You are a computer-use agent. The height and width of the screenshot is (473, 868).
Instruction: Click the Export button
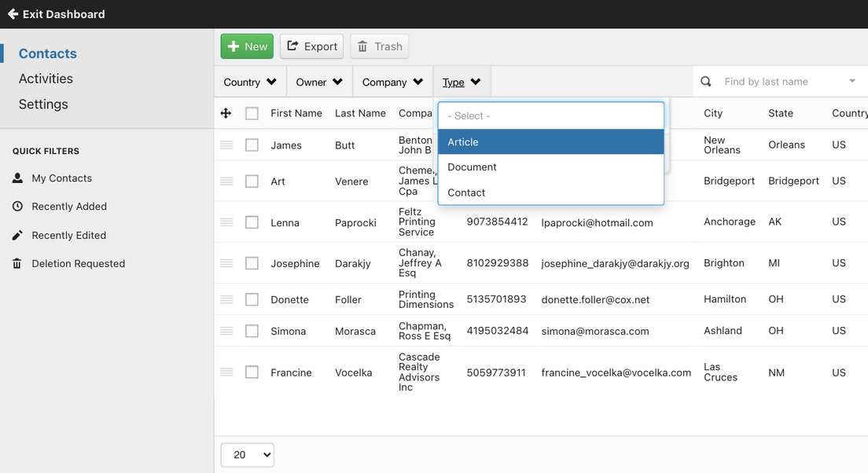coord(311,46)
